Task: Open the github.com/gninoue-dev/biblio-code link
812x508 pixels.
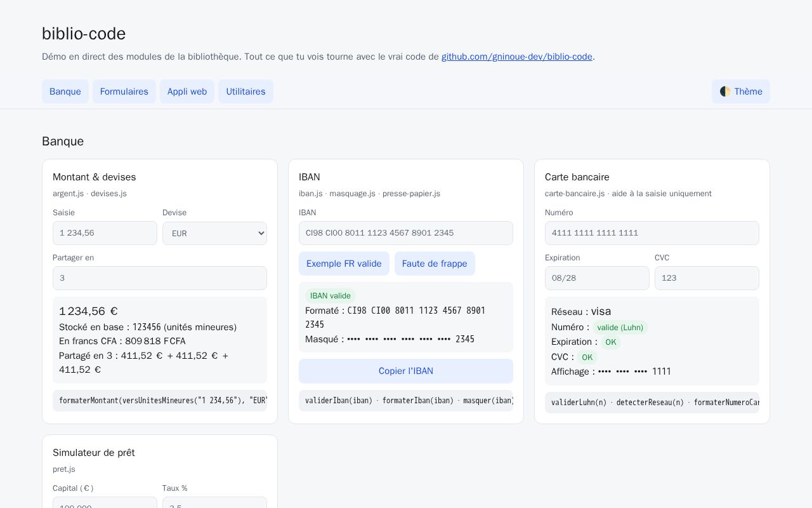Action: click(517, 57)
